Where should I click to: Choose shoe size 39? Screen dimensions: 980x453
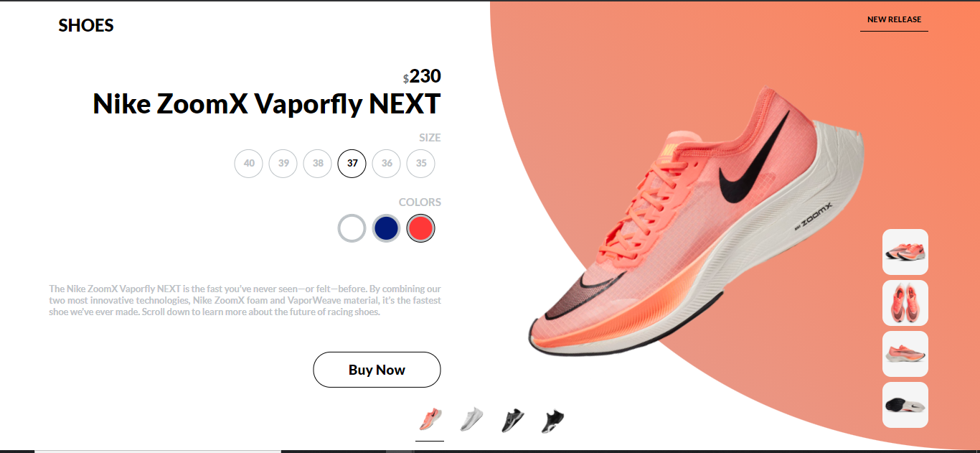coord(283,163)
